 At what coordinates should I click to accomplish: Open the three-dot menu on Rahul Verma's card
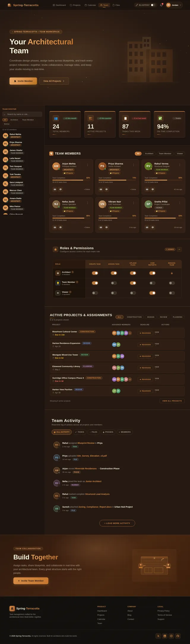180,165
